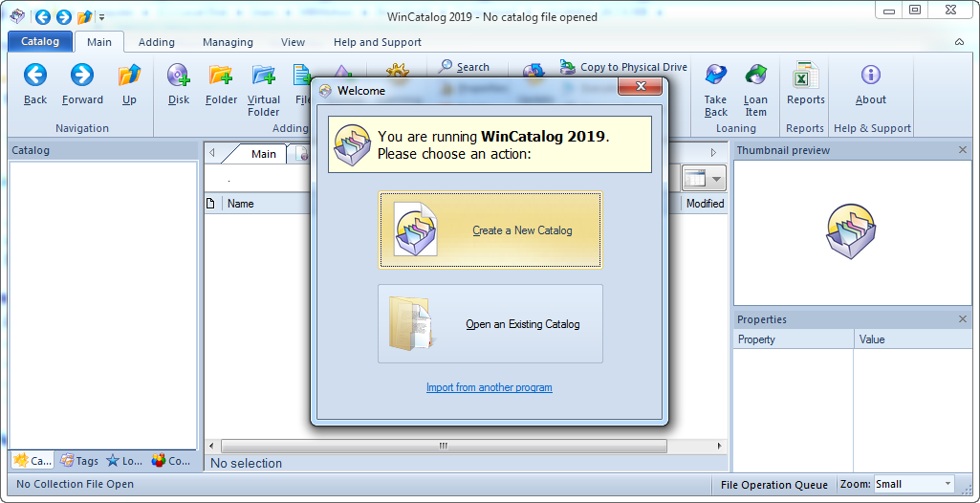Add a Disk via ribbon icon
The height and width of the screenshot is (503, 980).
pos(179,75)
